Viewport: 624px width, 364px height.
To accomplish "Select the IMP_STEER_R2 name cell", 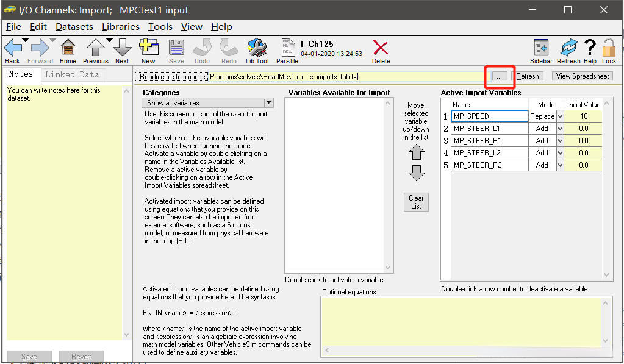I will click(489, 165).
